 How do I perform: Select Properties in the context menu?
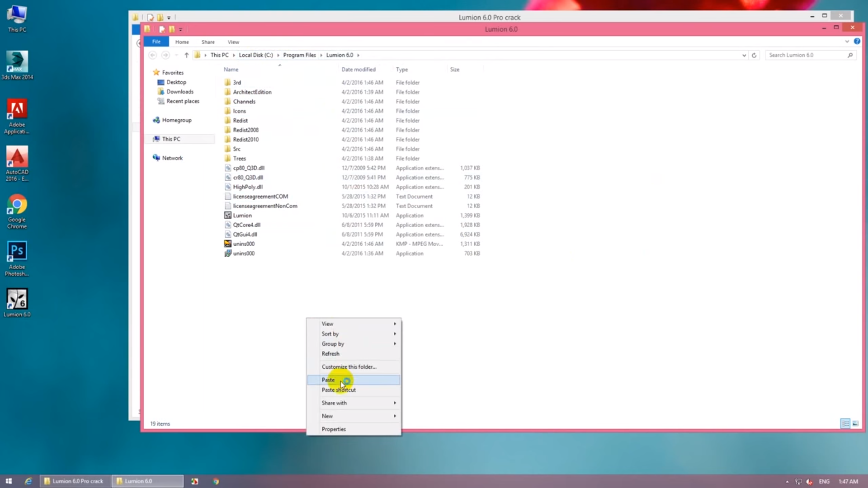334,429
